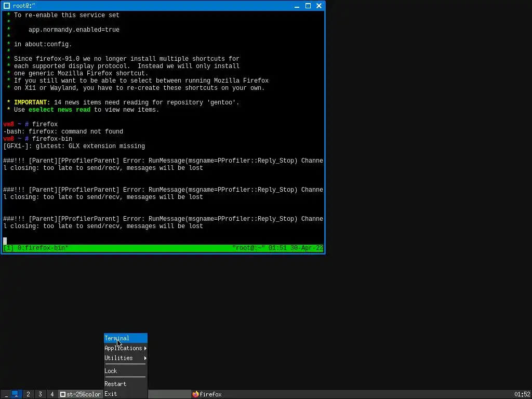Click the 'app.normandy.enabled=true' line
This screenshot has width=532, height=399.
click(74, 30)
